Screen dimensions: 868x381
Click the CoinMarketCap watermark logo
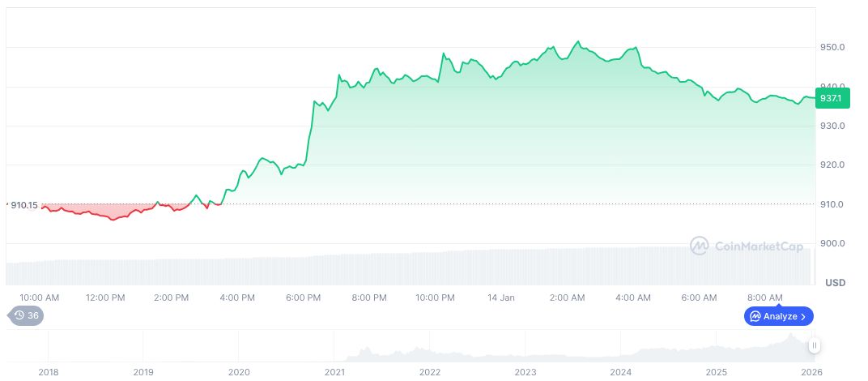[x=700, y=245]
